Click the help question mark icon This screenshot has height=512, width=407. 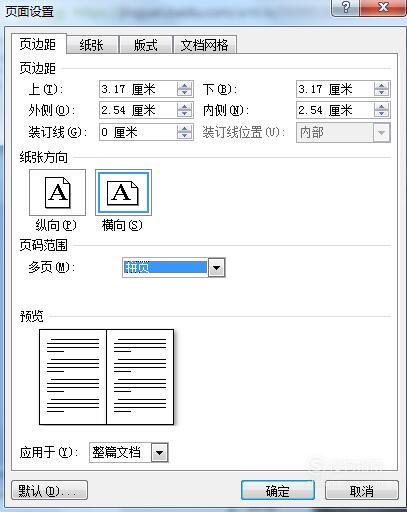click(346, 7)
